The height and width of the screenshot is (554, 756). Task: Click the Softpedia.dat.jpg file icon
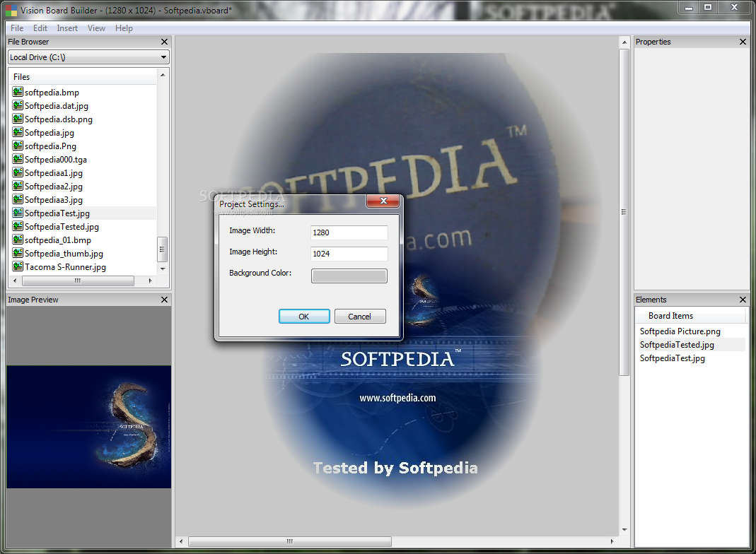18,105
